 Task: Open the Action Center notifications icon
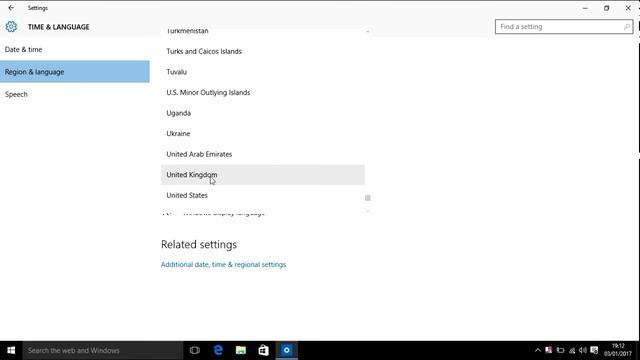click(594, 350)
